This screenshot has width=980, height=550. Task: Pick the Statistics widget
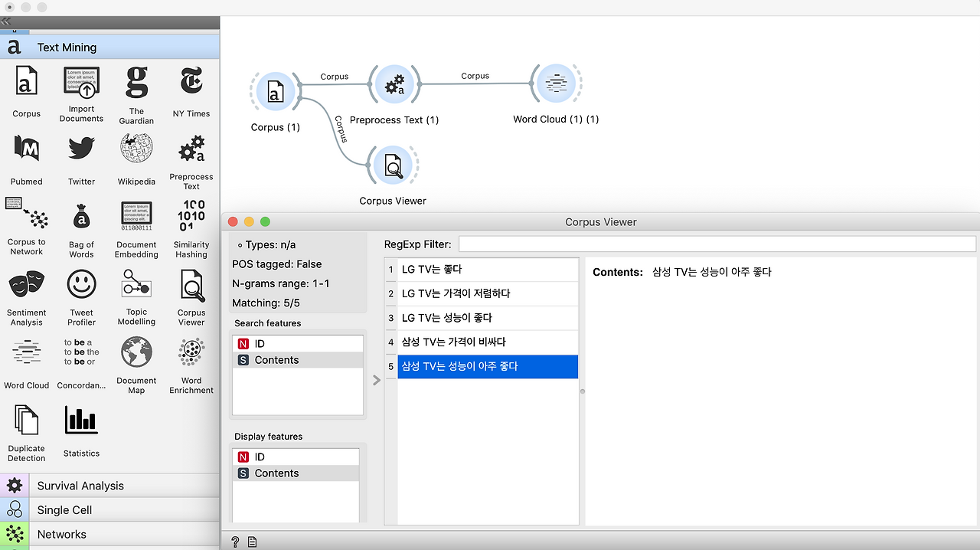pyautogui.click(x=81, y=431)
